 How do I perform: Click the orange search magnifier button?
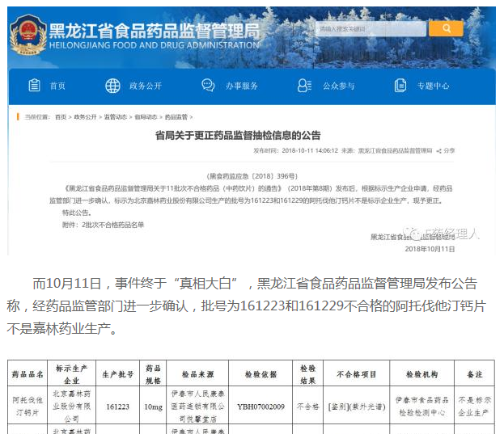coord(446,29)
